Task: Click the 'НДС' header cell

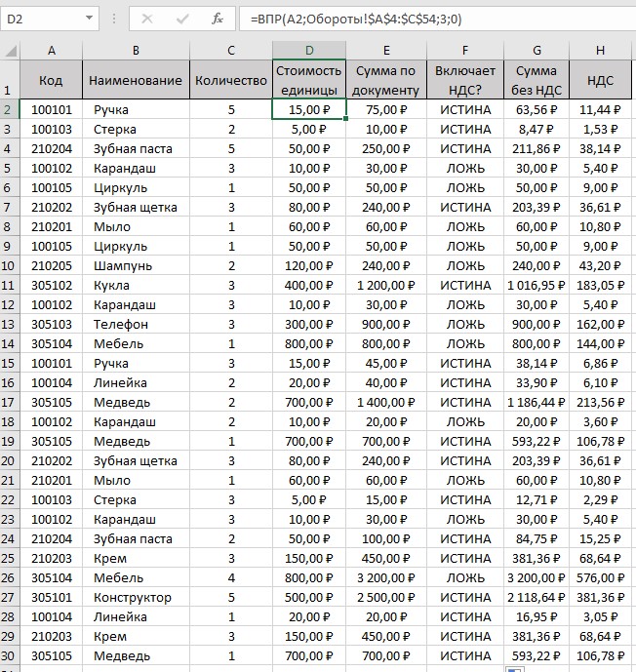Action: (600, 80)
